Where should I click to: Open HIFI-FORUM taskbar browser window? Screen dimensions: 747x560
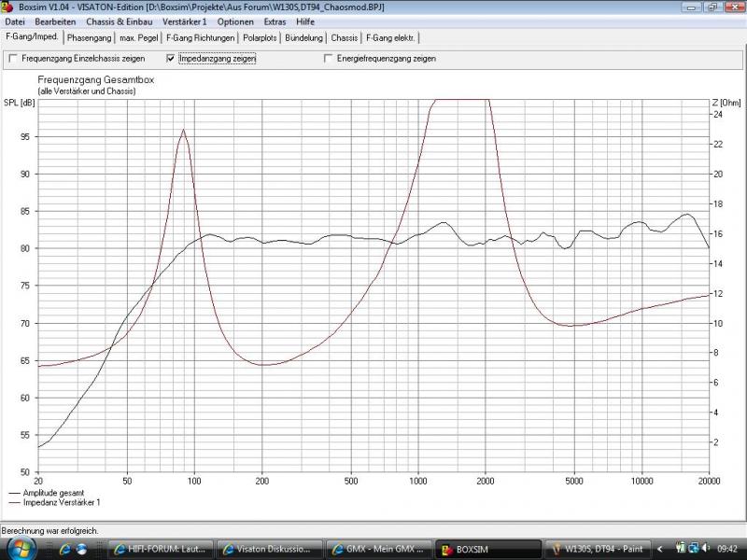point(162,550)
